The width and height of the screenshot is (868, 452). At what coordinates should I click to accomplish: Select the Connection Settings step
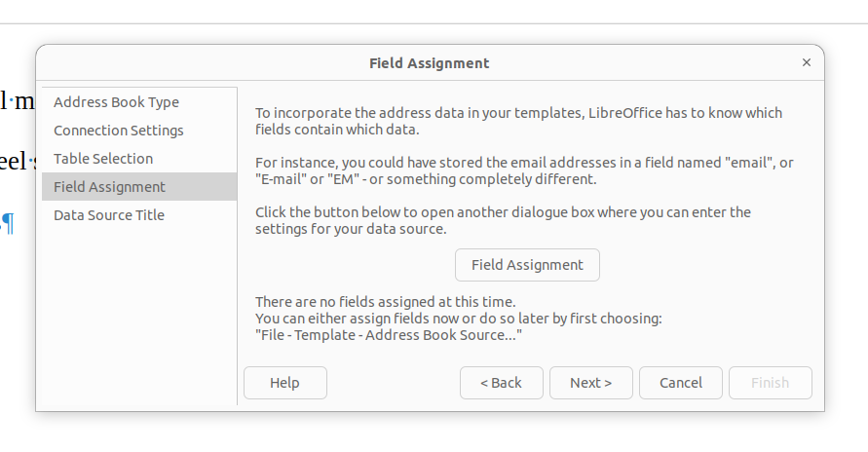118,131
